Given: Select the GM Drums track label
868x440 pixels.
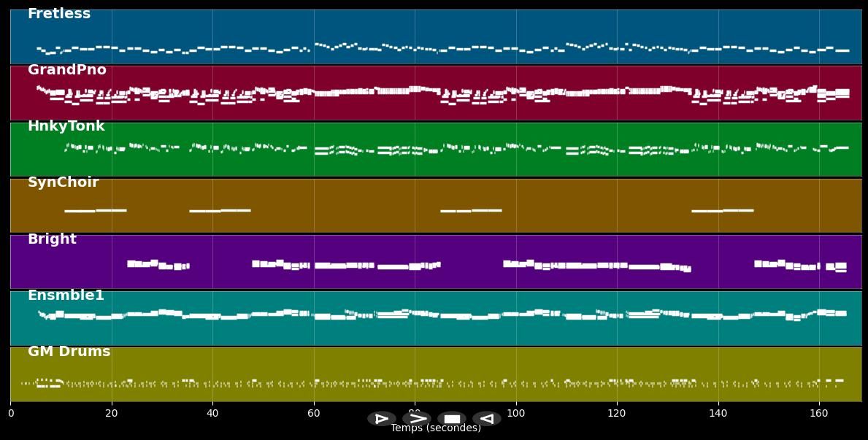Looking at the screenshot, I should tap(69, 352).
